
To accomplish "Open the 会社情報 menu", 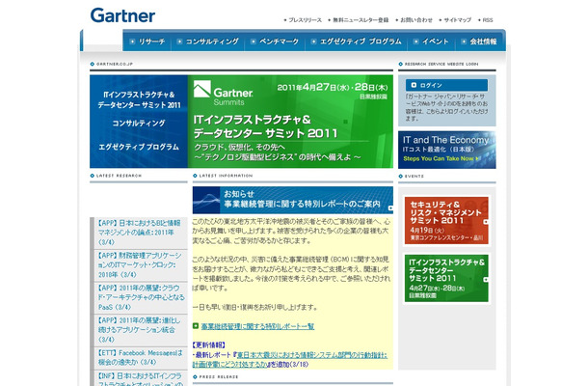I will pyautogui.click(x=483, y=41).
